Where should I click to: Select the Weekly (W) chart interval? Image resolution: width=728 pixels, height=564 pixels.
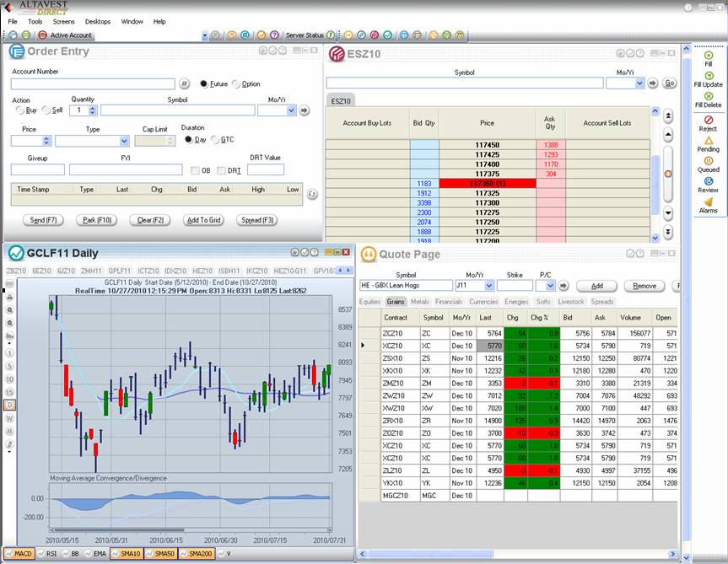(x=9, y=418)
